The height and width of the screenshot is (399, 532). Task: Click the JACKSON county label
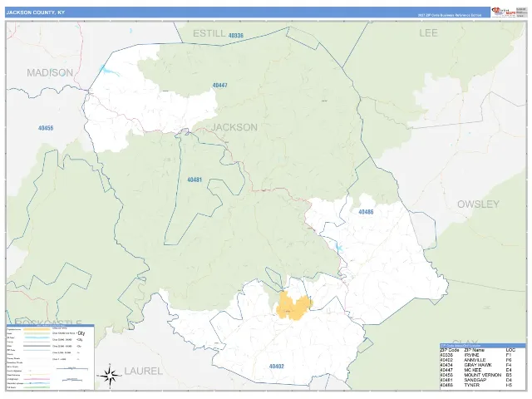[x=234, y=127]
